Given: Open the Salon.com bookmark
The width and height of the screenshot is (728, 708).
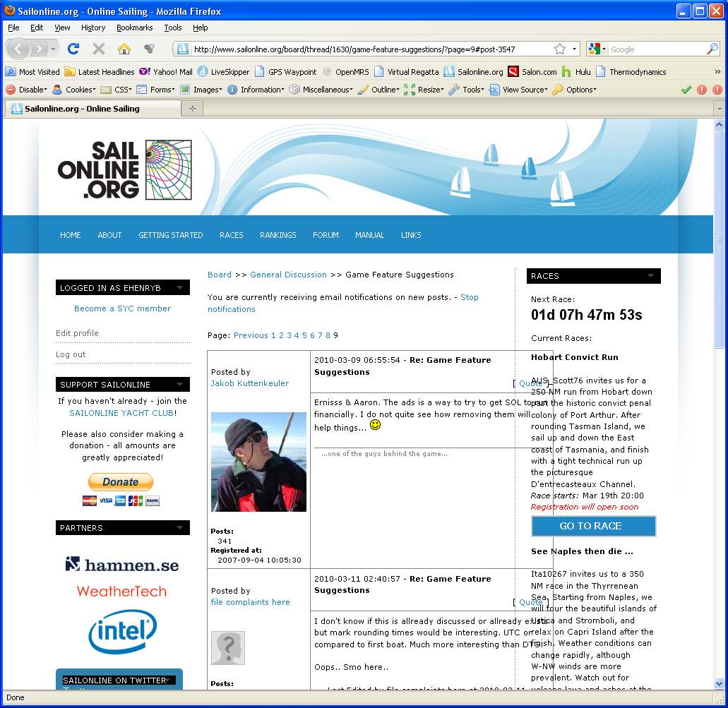Looking at the screenshot, I should tap(532, 72).
